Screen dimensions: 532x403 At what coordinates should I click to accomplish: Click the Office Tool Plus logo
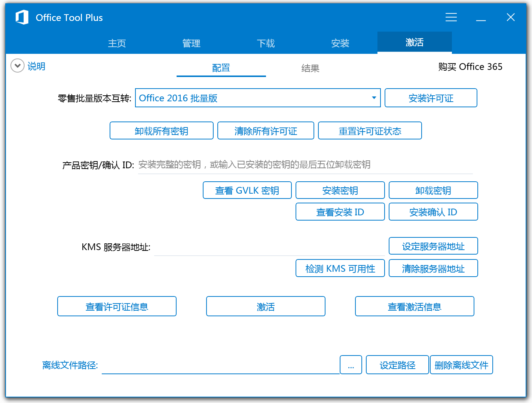tap(22, 17)
